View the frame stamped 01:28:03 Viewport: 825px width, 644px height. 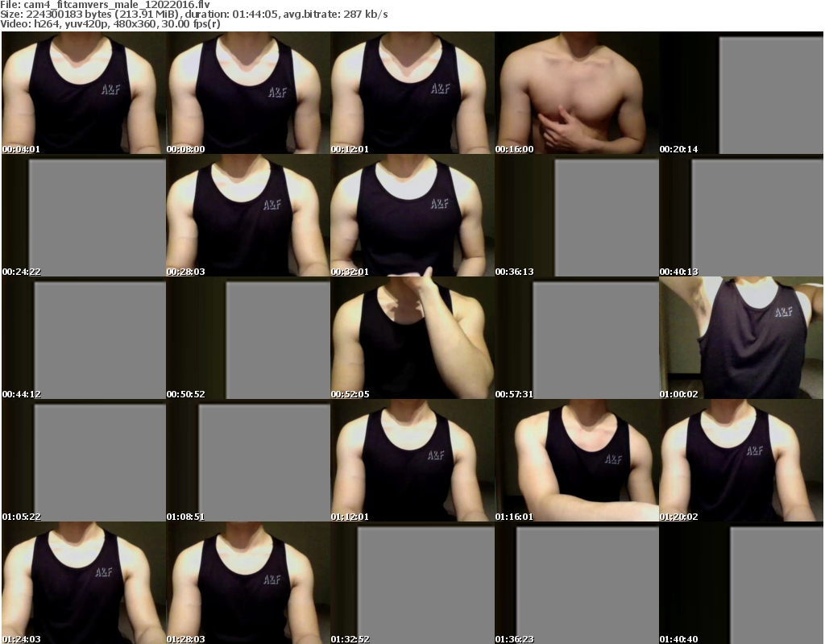tap(248, 583)
